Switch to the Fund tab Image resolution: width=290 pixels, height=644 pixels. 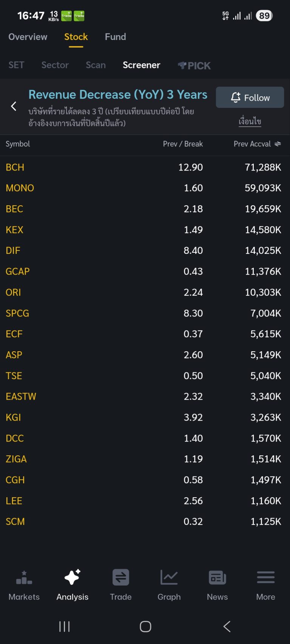(115, 37)
